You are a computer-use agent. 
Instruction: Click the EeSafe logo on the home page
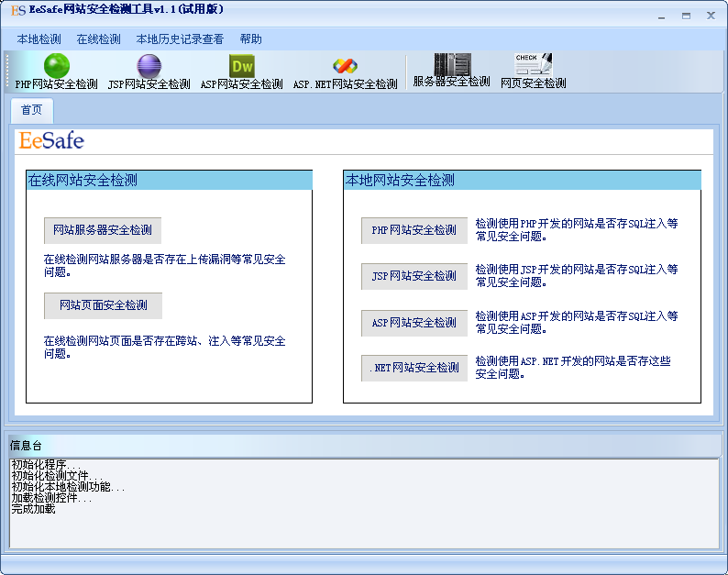coord(51,140)
